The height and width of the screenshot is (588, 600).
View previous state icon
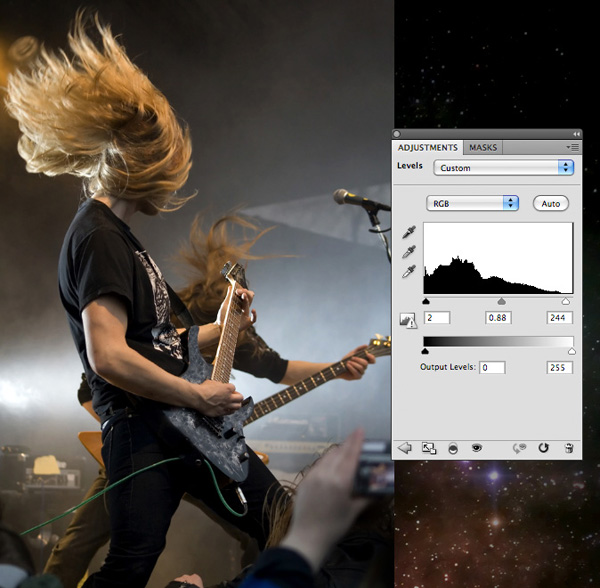[519, 448]
